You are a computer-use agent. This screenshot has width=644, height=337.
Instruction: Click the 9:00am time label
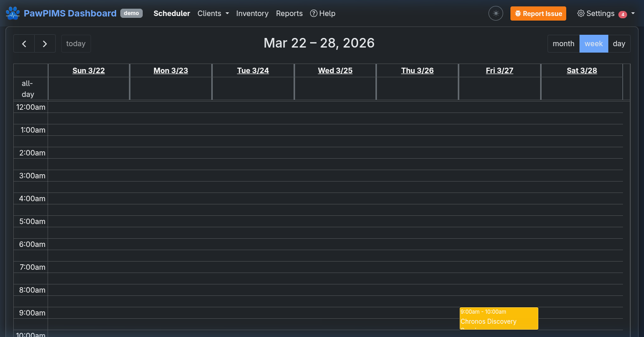[32, 313]
